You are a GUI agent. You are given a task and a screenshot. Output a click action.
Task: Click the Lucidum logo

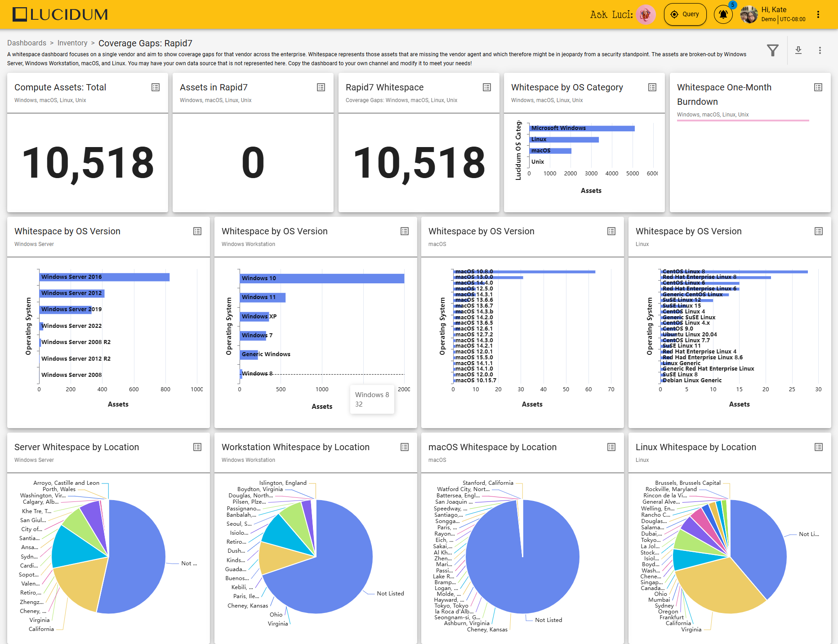(x=60, y=14)
